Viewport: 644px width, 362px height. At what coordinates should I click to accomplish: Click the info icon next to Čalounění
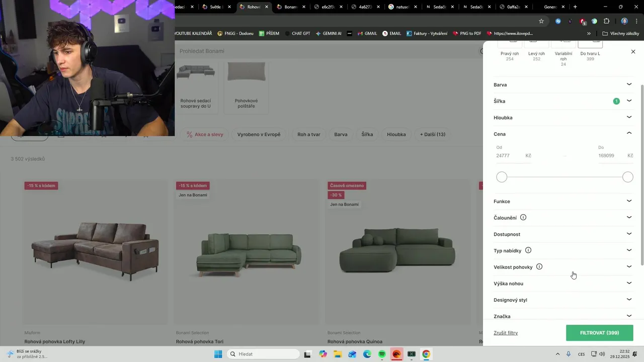tap(523, 218)
